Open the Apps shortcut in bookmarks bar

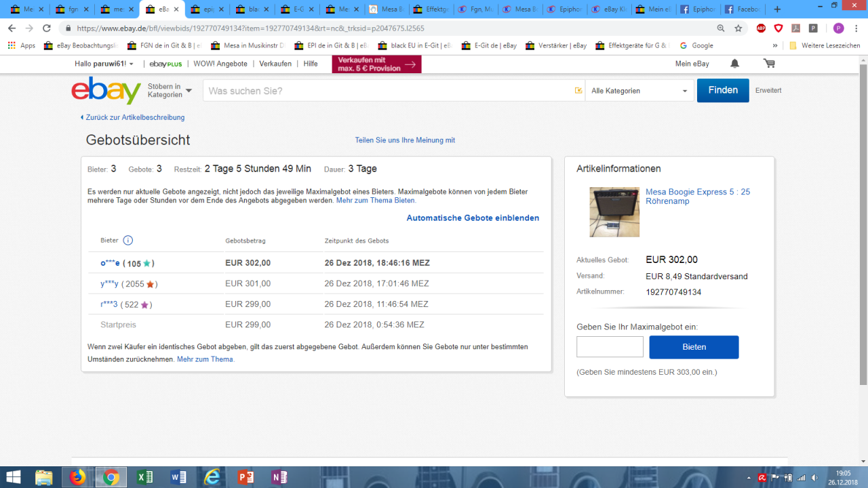[22, 45]
